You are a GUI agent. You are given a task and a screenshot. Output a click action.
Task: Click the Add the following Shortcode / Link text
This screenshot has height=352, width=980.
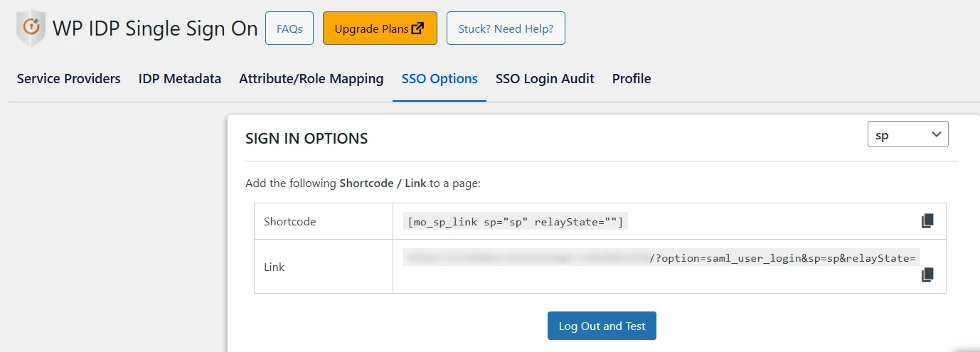[x=363, y=183]
